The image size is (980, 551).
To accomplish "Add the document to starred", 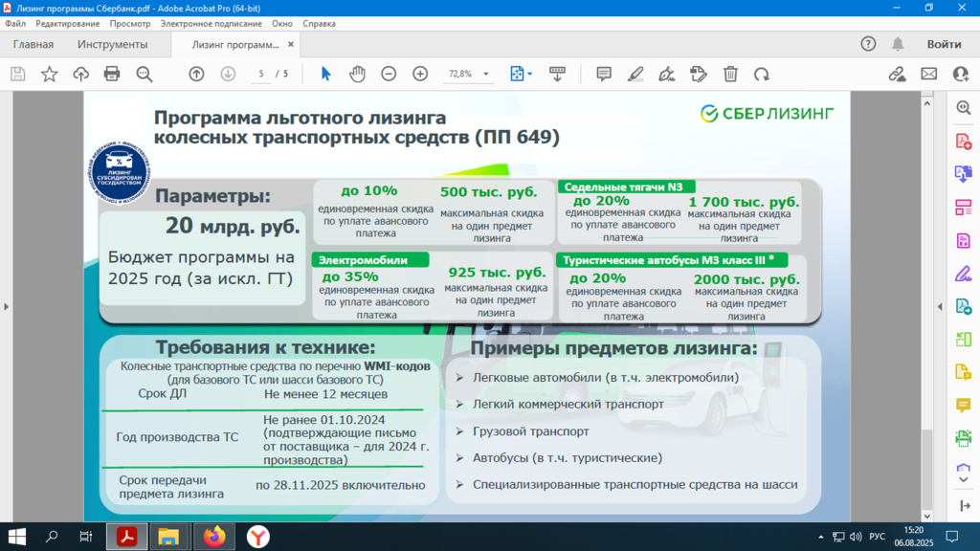I will 50,74.
